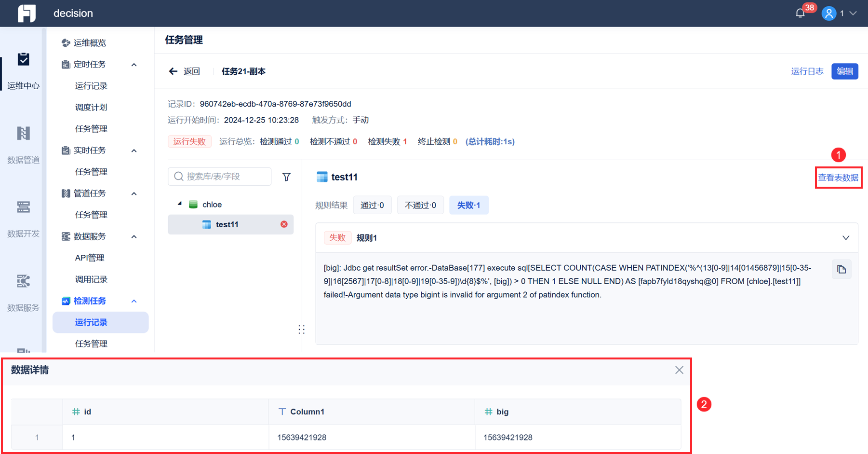Expand the user account dropdown arrow
Screen dimensions: 868x454
coord(853,14)
